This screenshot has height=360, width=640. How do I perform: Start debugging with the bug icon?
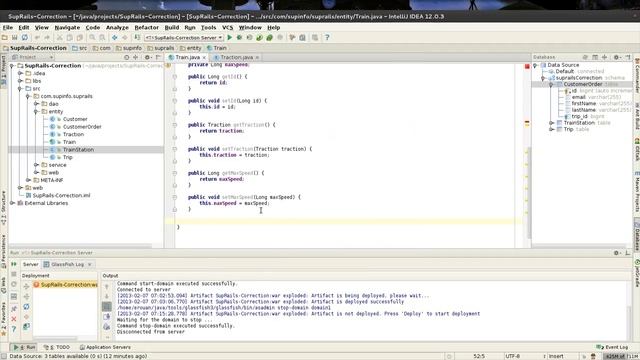coord(239,38)
